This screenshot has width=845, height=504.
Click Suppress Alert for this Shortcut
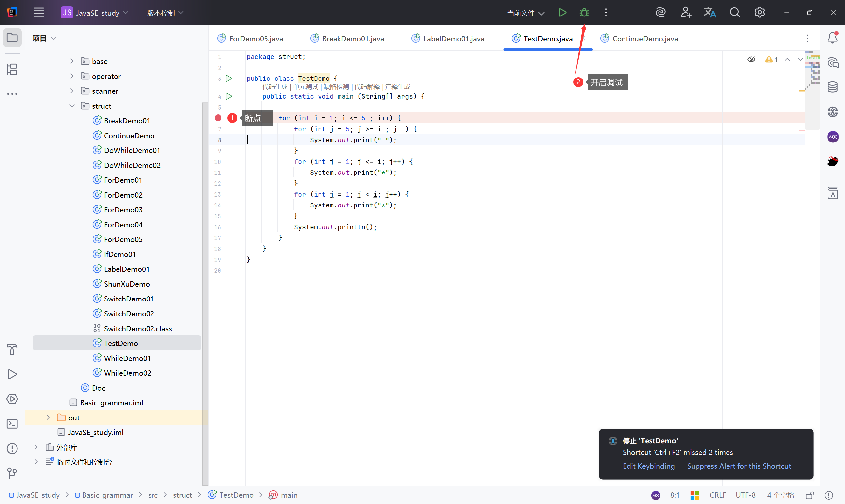[739, 466]
